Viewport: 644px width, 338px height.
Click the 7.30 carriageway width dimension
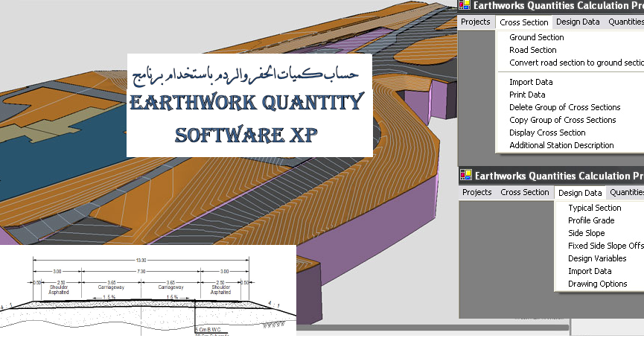[x=141, y=272]
